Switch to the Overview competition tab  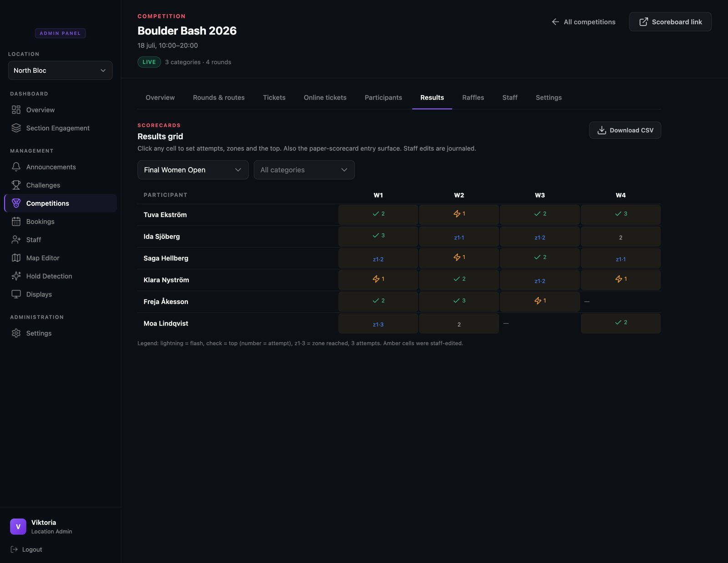pyautogui.click(x=160, y=97)
